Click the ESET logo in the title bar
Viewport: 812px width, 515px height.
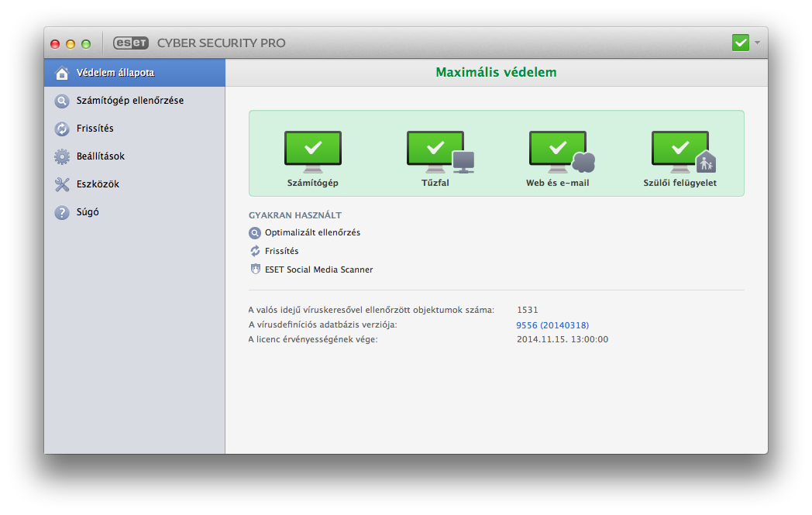click(x=131, y=43)
